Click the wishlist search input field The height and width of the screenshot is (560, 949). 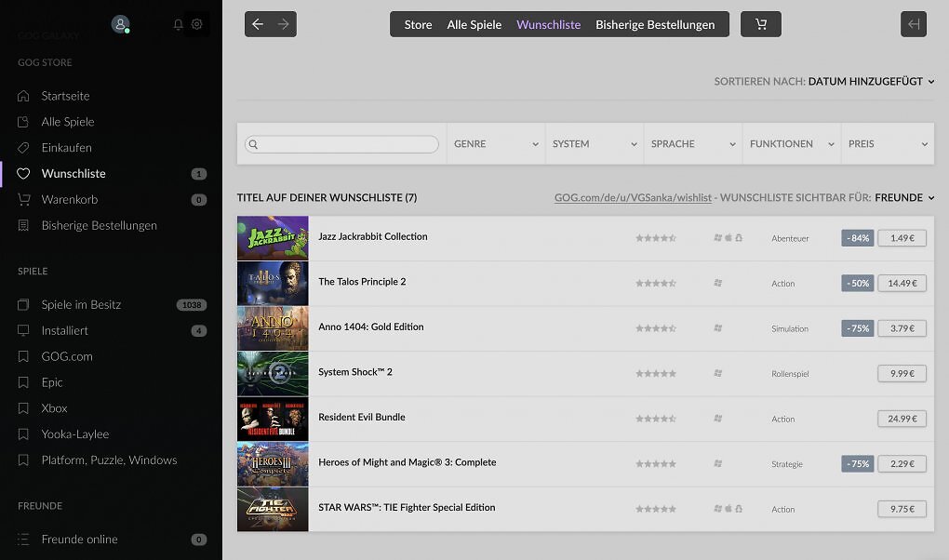coord(341,144)
